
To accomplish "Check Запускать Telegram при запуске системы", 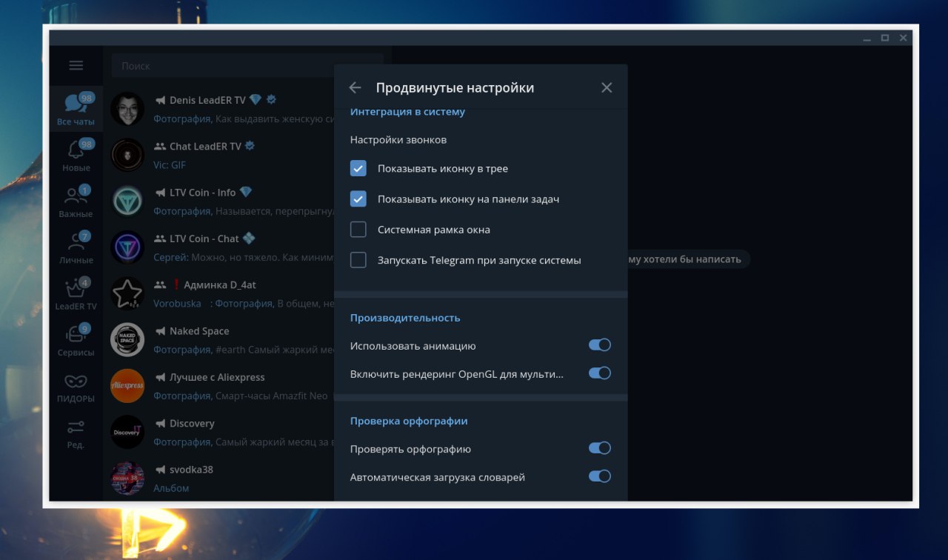I will (358, 260).
